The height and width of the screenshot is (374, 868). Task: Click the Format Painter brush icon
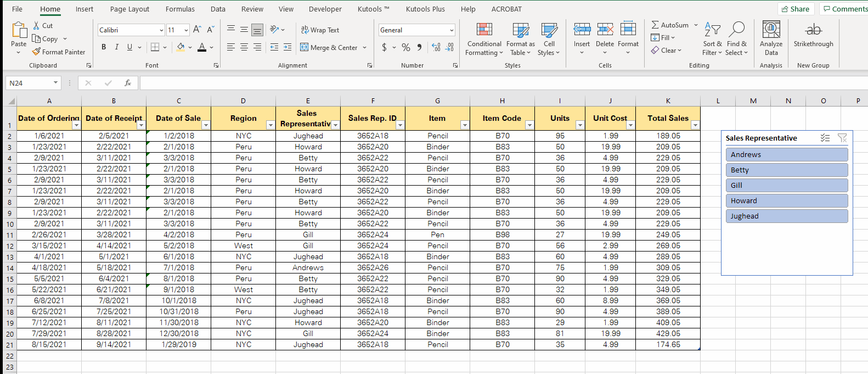(36, 52)
